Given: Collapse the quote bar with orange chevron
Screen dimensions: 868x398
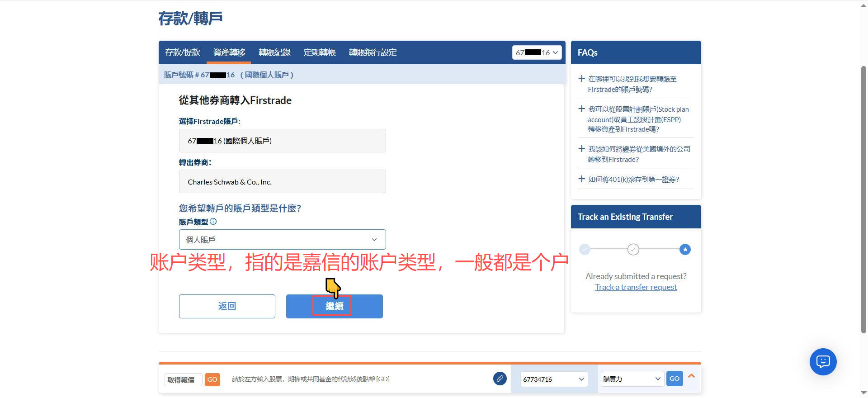Looking at the screenshot, I should pos(691,376).
